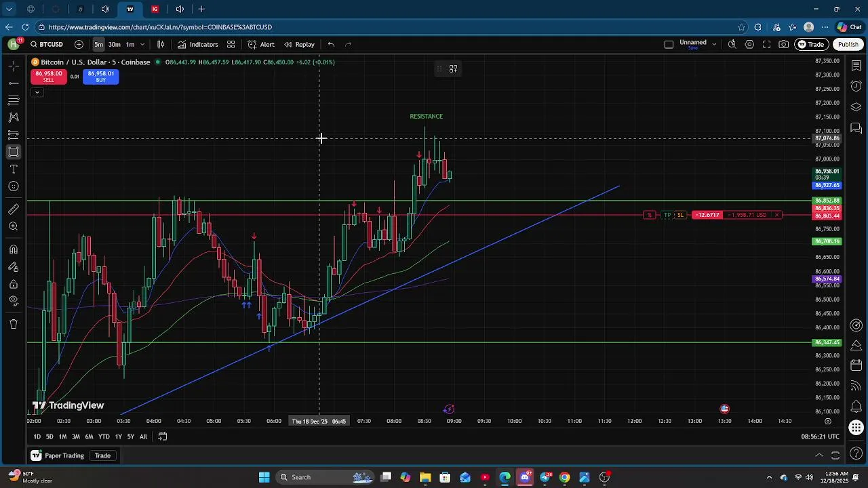The image size is (868, 488).
Task: Click TP on the position line
Action: [667, 215]
